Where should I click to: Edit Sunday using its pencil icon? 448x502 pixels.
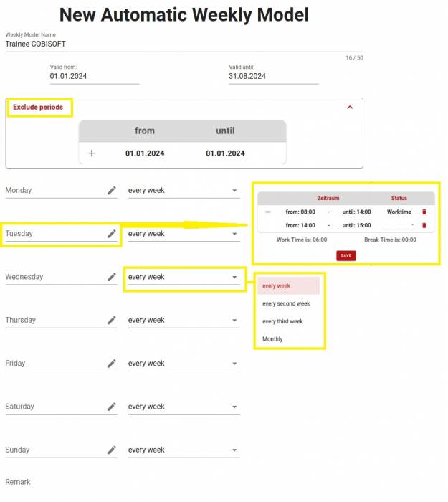(112, 450)
